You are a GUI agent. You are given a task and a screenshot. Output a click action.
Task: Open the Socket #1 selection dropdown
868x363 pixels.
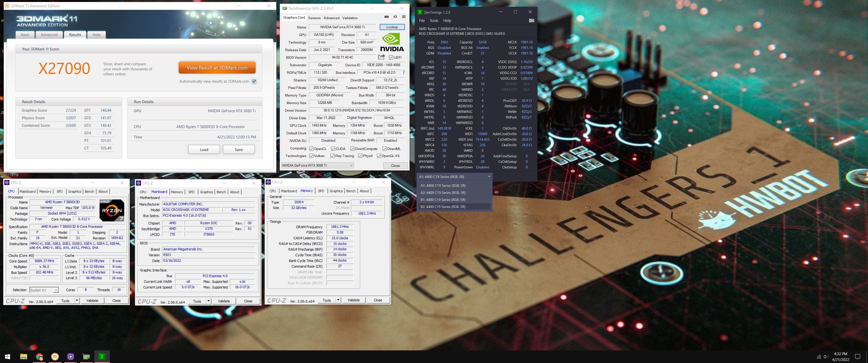[x=44, y=290]
